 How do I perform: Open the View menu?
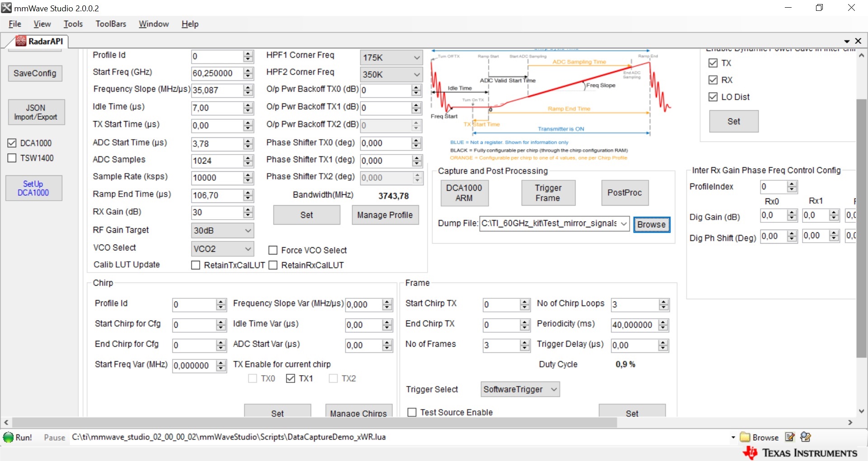coord(42,24)
